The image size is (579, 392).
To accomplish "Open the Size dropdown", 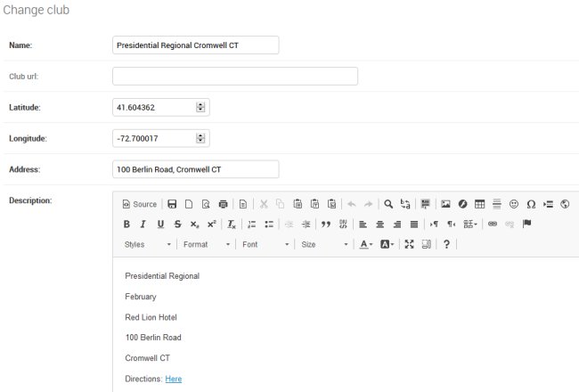I will tap(323, 244).
